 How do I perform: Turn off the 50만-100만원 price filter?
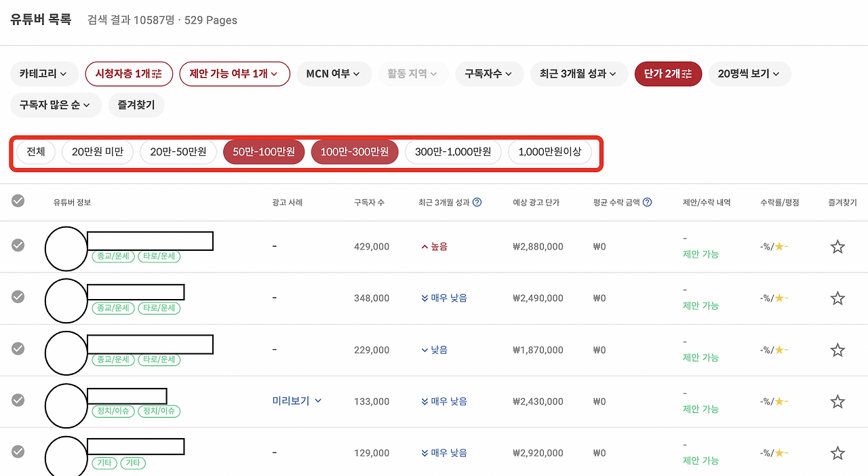(x=264, y=152)
